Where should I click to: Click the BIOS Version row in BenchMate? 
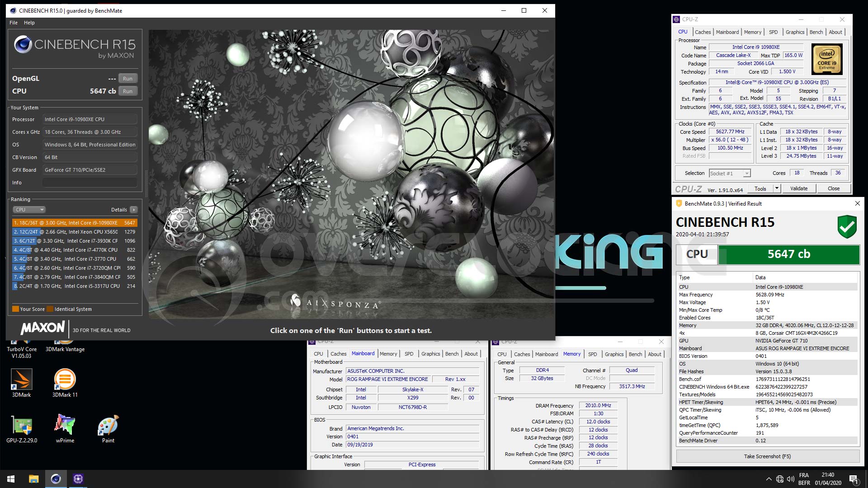coord(767,356)
